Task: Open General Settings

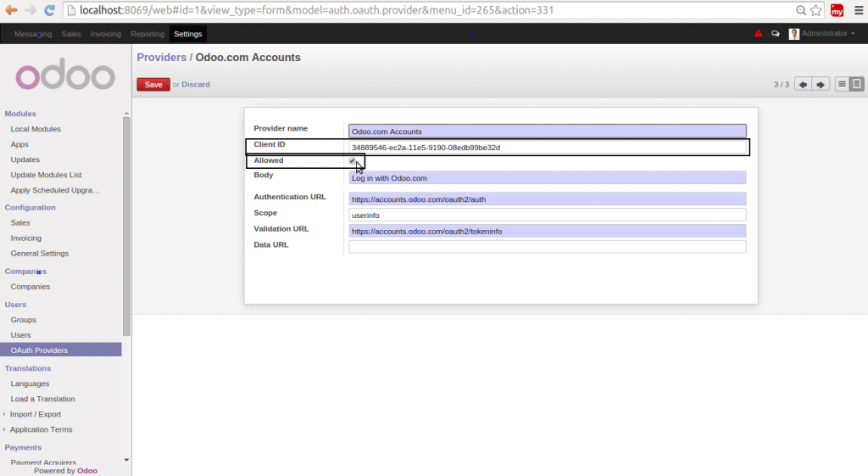Action: (39, 253)
